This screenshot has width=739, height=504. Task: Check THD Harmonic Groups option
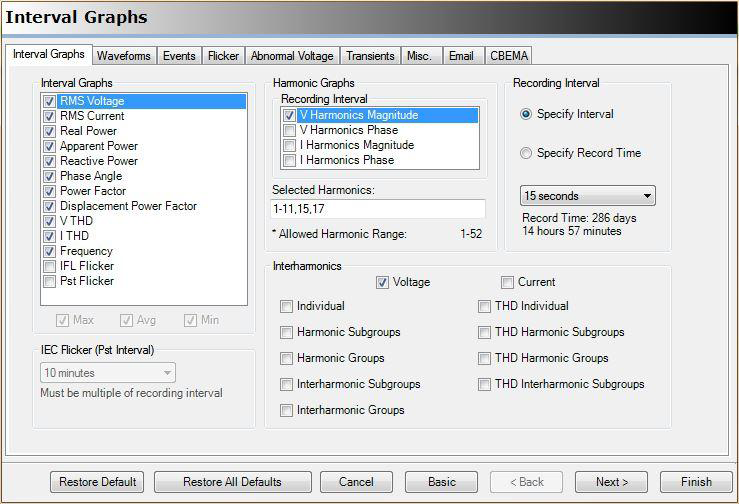click(x=484, y=358)
